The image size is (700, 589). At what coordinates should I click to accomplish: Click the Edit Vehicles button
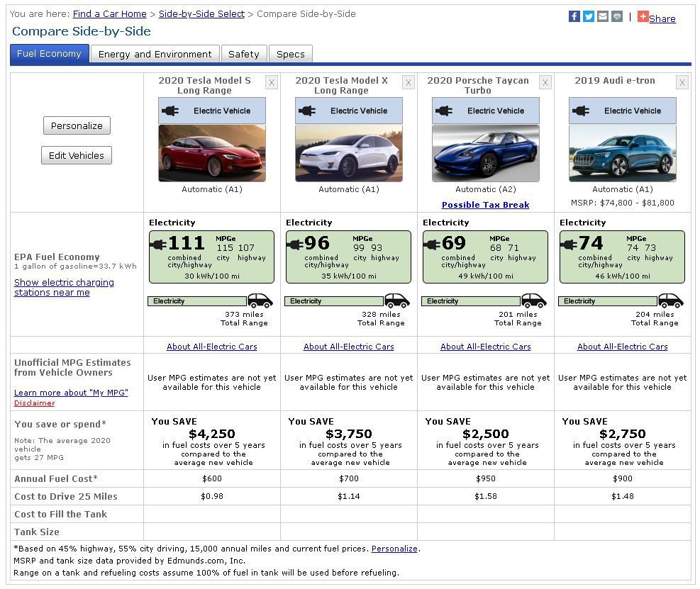[x=77, y=155]
